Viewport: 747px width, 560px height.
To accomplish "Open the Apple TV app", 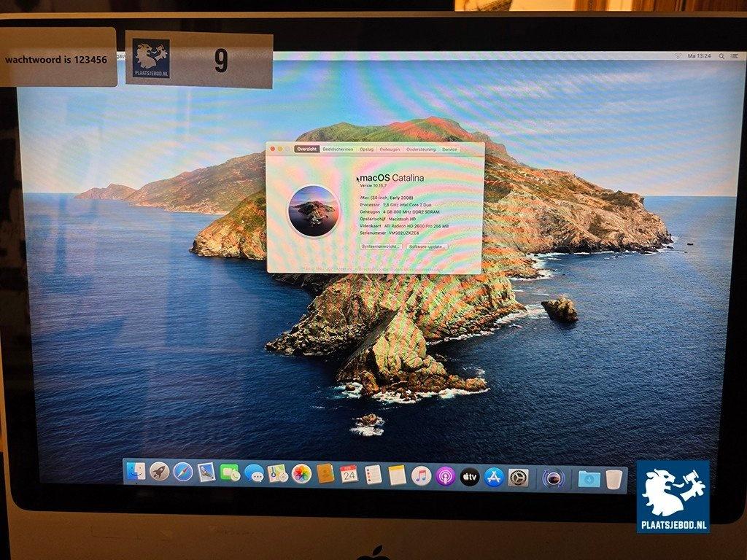I will pyautogui.click(x=470, y=477).
